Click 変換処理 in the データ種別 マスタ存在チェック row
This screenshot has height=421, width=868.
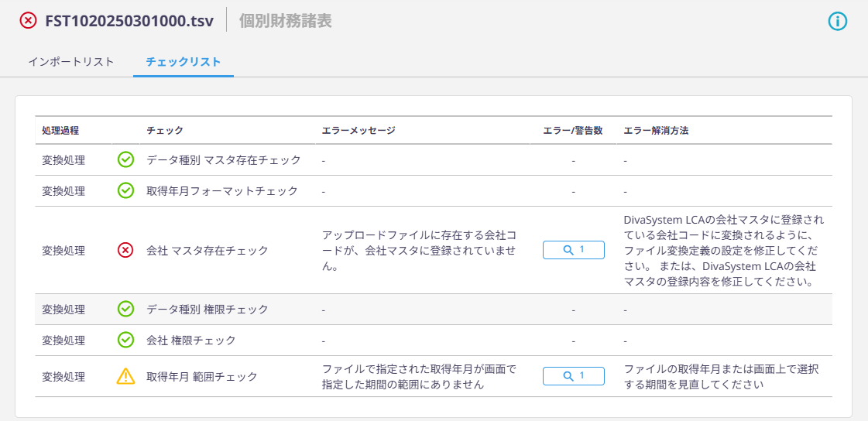pos(63,160)
